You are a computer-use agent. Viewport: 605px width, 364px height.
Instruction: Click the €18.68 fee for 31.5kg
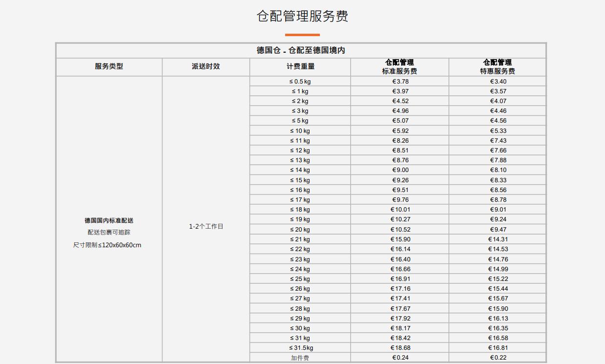click(399, 347)
